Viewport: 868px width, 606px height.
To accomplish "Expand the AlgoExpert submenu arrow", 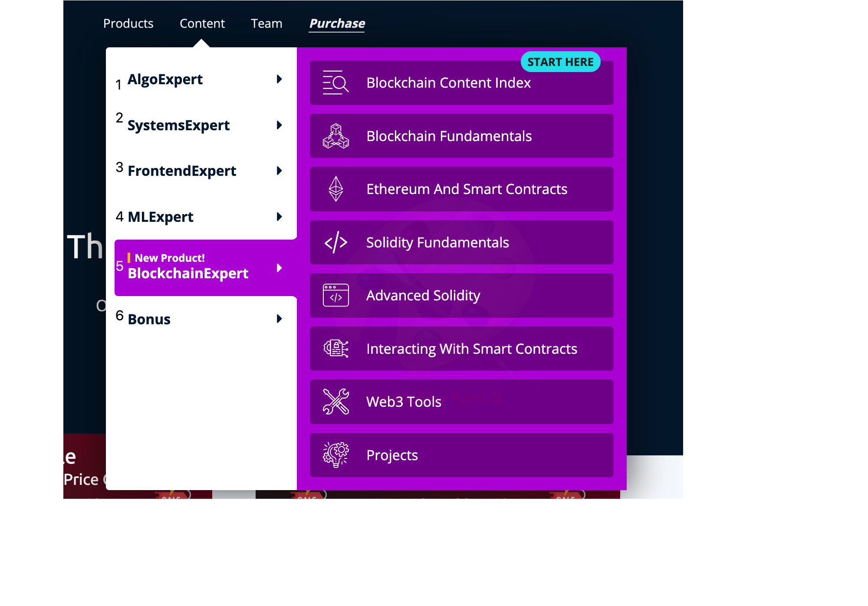I will 279,79.
